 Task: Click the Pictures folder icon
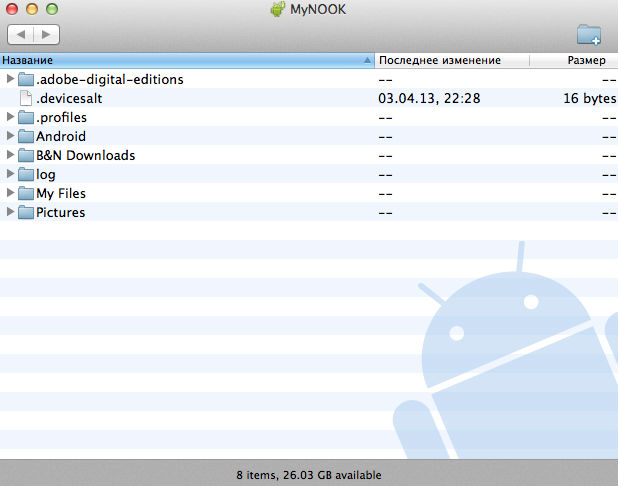26,212
